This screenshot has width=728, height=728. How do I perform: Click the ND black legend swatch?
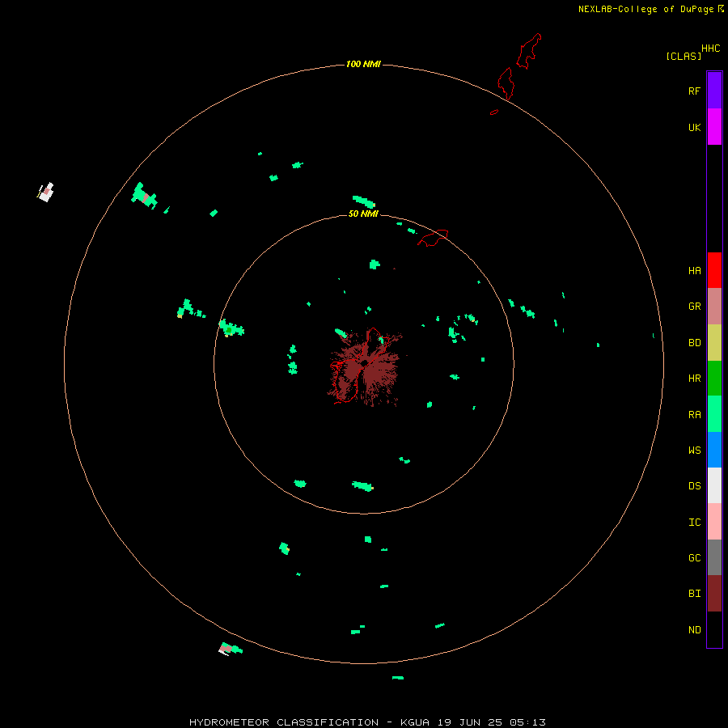coord(714,629)
